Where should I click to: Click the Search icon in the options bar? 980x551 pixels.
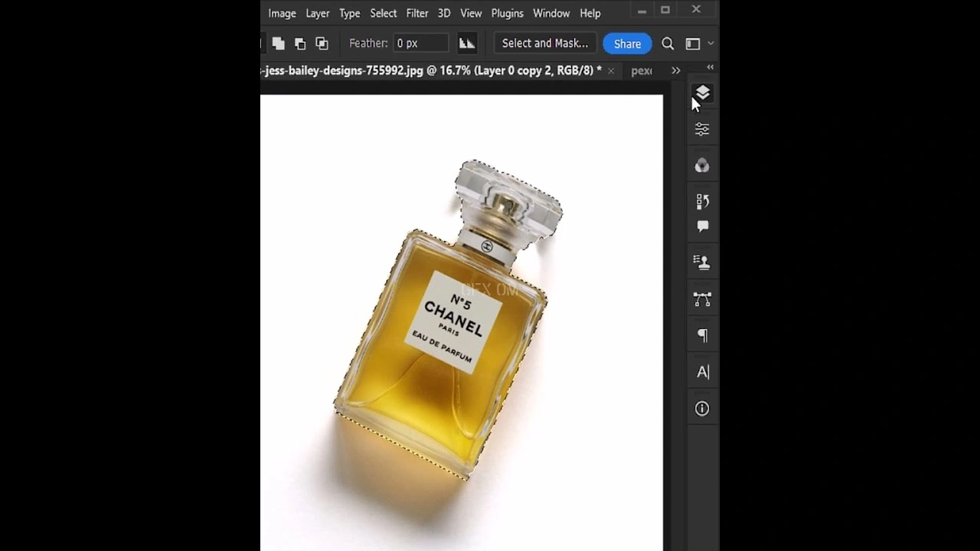(x=667, y=44)
